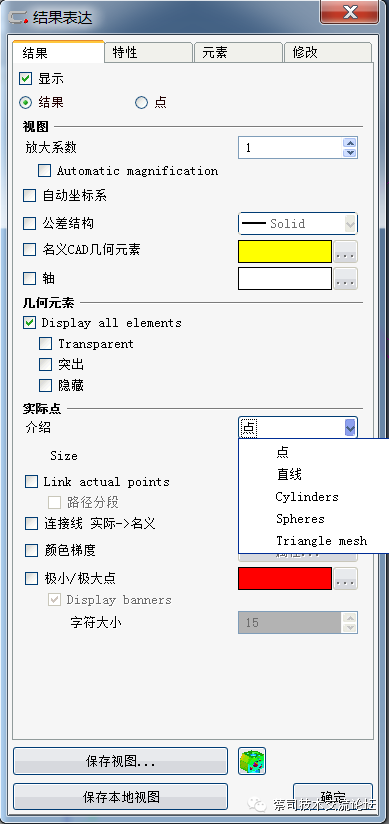Click the 保存本地视图 button
The width and height of the screenshot is (389, 824).
120,797
